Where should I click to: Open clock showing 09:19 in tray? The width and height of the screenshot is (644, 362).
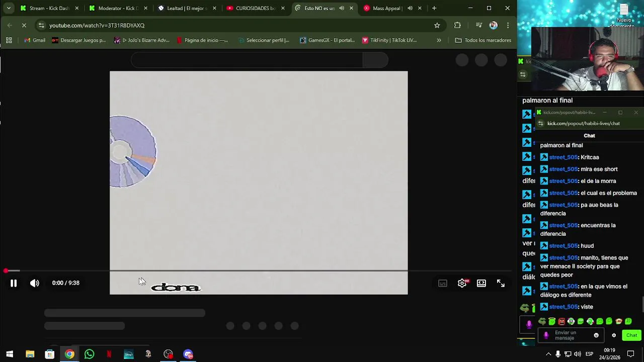[609, 353]
